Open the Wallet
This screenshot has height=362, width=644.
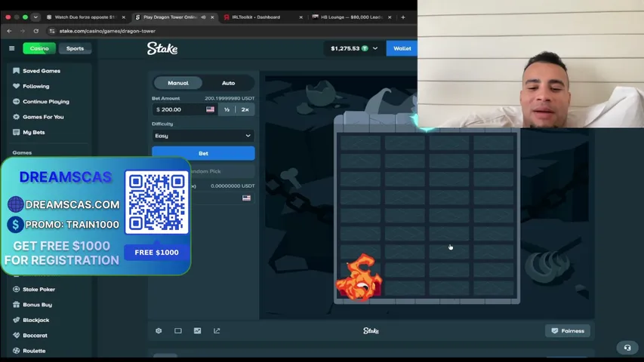(x=402, y=48)
